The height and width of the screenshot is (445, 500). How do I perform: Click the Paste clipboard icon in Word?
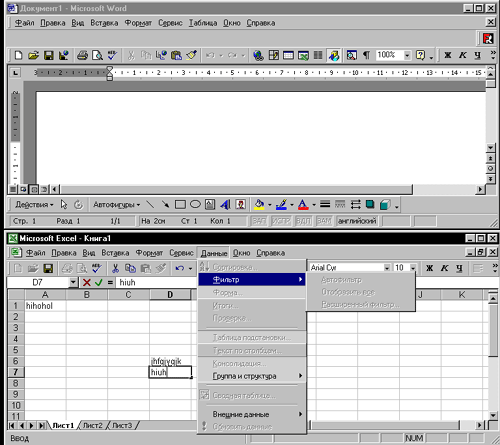pos(176,55)
